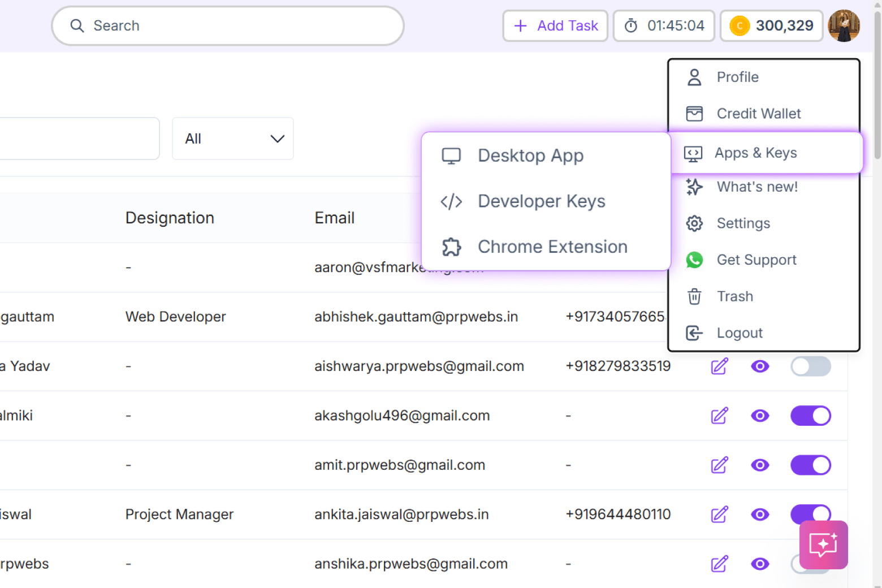The image size is (882, 588).
Task: View the akashgolu496@gmail.com row details
Action: tap(760, 416)
